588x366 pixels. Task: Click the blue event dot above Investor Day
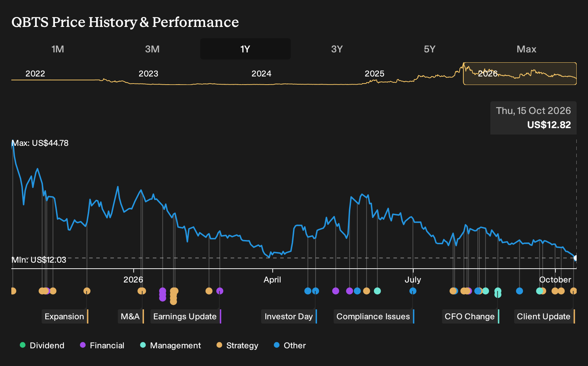316,291
